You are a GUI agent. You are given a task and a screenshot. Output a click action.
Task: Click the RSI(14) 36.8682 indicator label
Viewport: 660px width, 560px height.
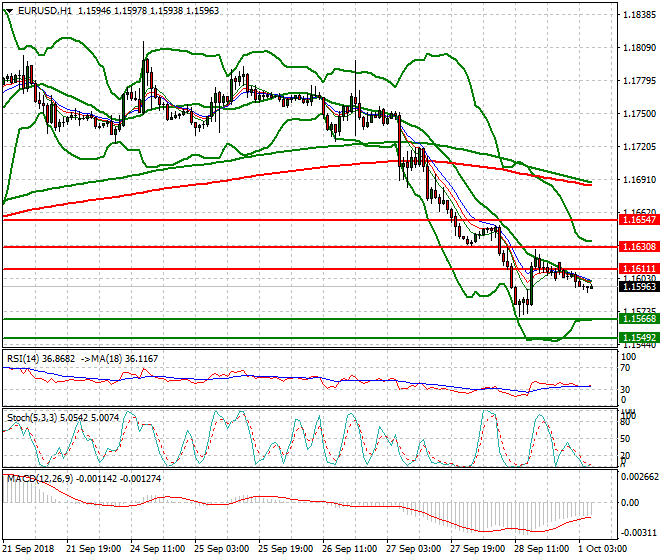coord(41,359)
